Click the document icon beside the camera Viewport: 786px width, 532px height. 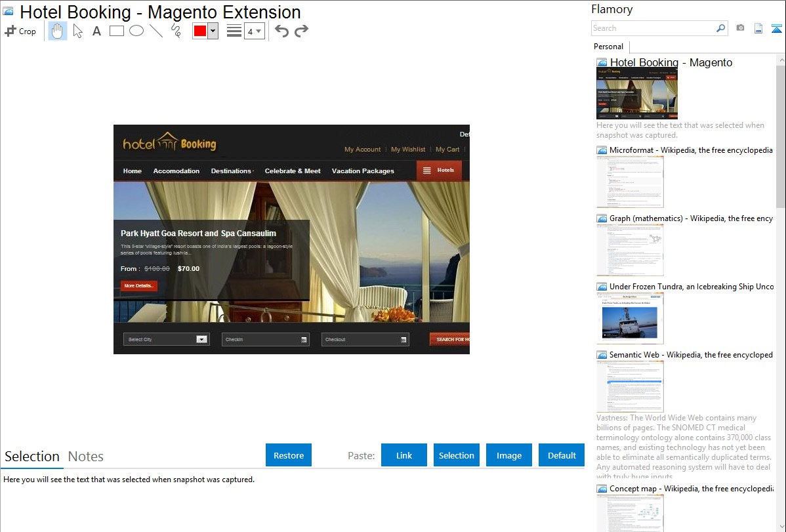(x=758, y=28)
